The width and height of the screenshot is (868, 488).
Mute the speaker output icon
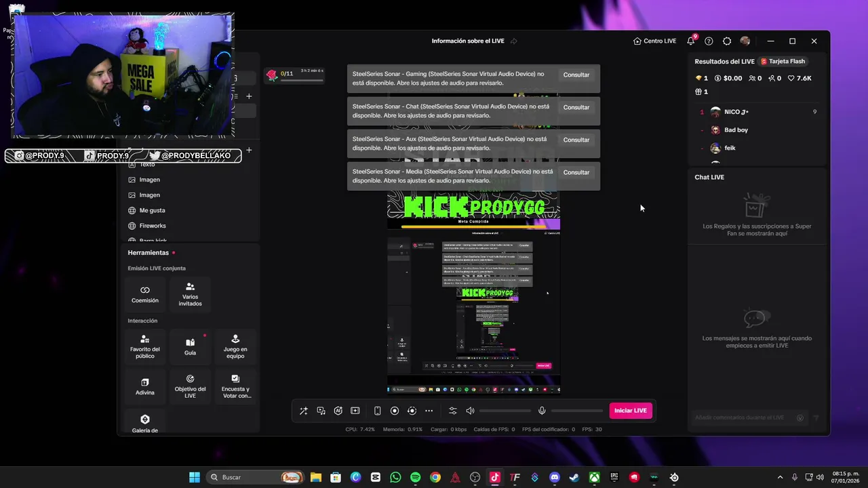click(470, 411)
